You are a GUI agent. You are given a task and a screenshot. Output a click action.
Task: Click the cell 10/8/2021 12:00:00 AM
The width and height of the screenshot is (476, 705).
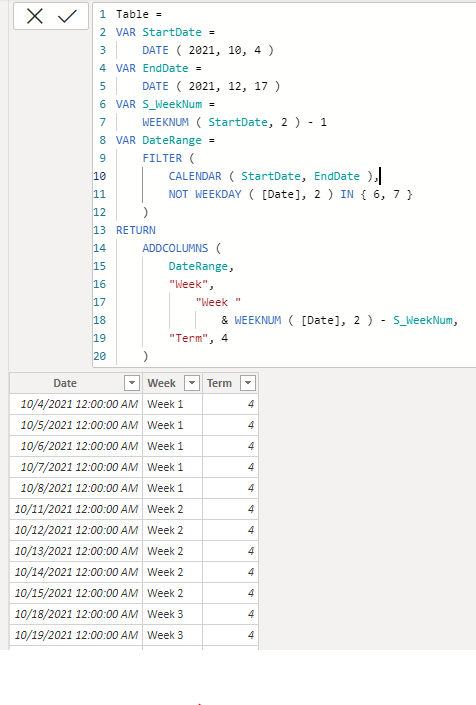coord(76,488)
